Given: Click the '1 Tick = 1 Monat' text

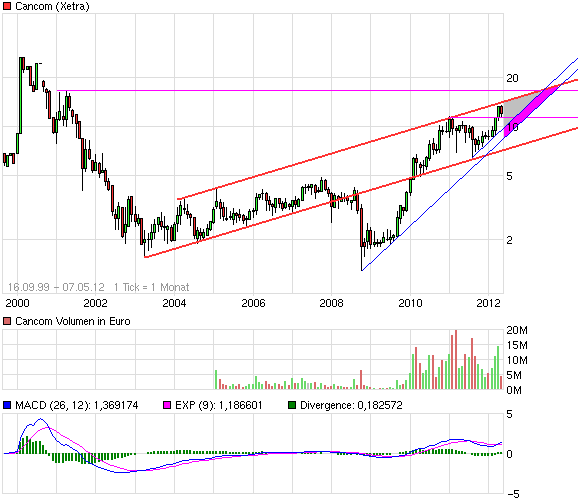Looking at the screenshot, I should [x=152, y=287].
